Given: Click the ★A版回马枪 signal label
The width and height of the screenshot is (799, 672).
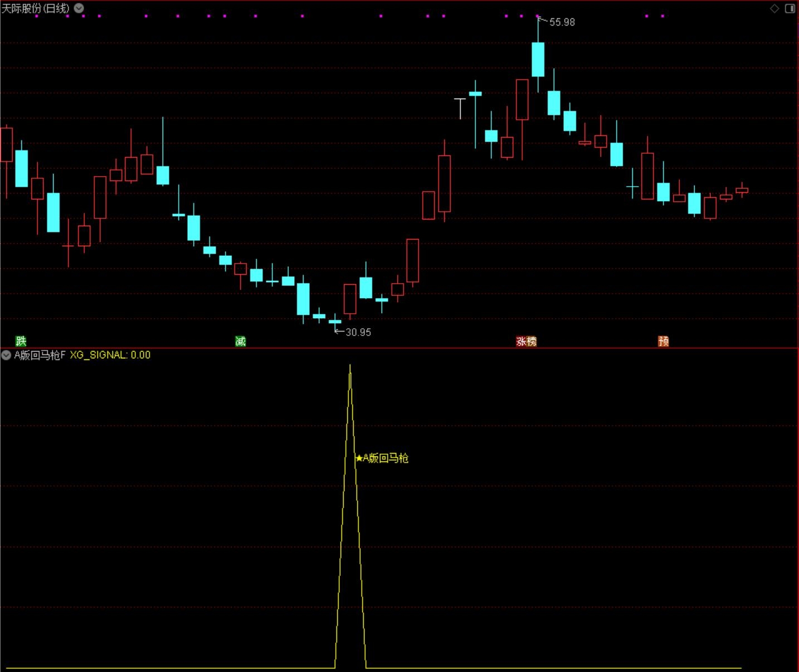Looking at the screenshot, I should coord(382,459).
